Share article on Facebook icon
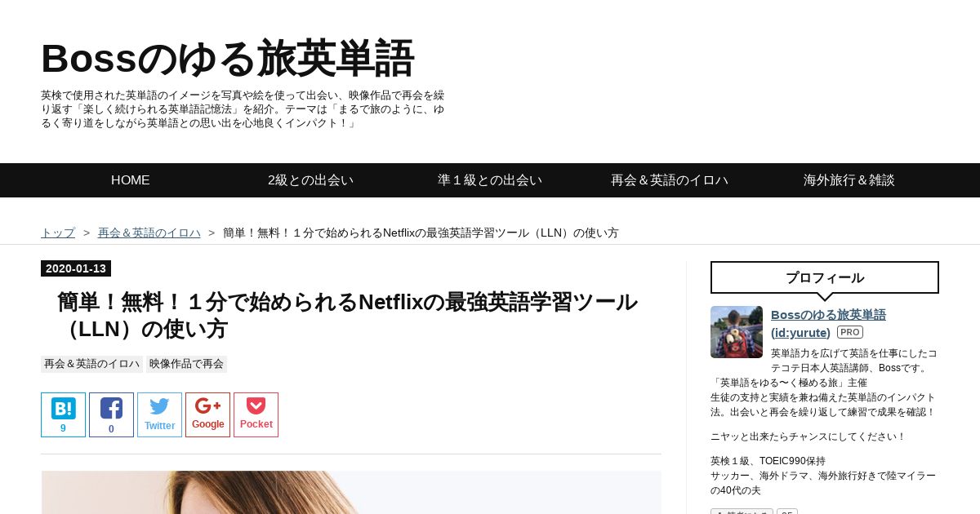 click(111, 414)
